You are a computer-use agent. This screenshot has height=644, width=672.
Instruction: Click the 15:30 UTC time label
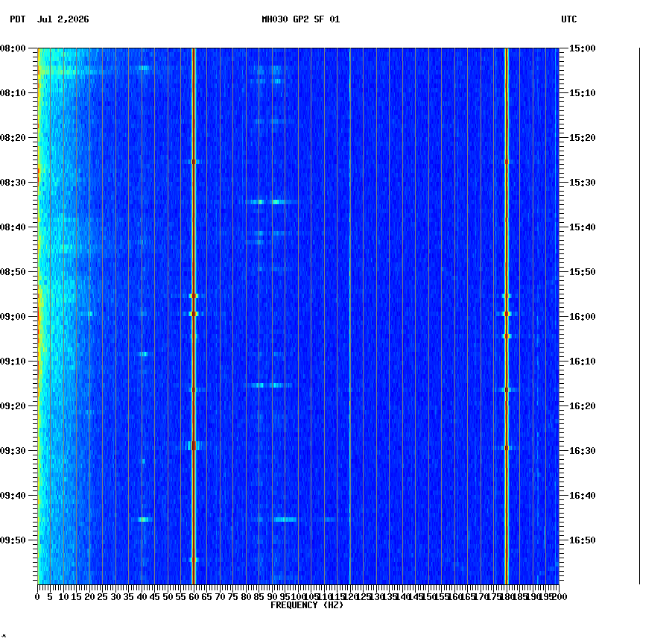(x=583, y=183)
